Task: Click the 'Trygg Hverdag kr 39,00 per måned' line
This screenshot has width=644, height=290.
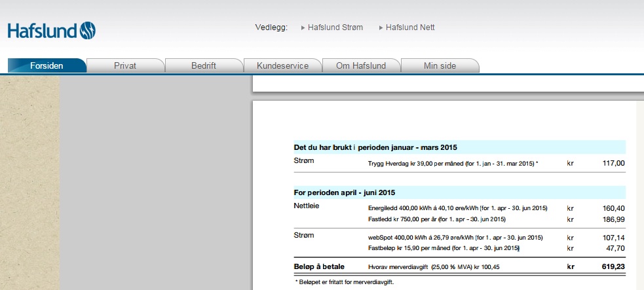Action: (x=453, y=163)
